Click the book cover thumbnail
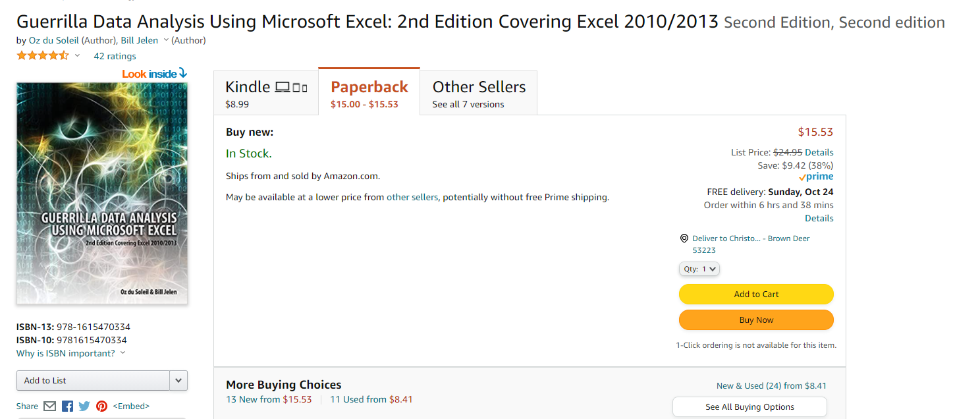The image size is (980, 419). tap(102, 193)
